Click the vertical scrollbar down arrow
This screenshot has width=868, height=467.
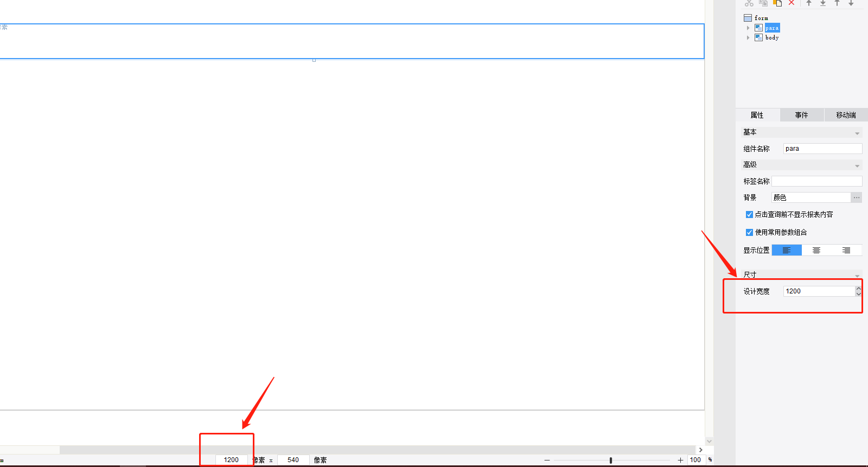click(x=709, y=441)
